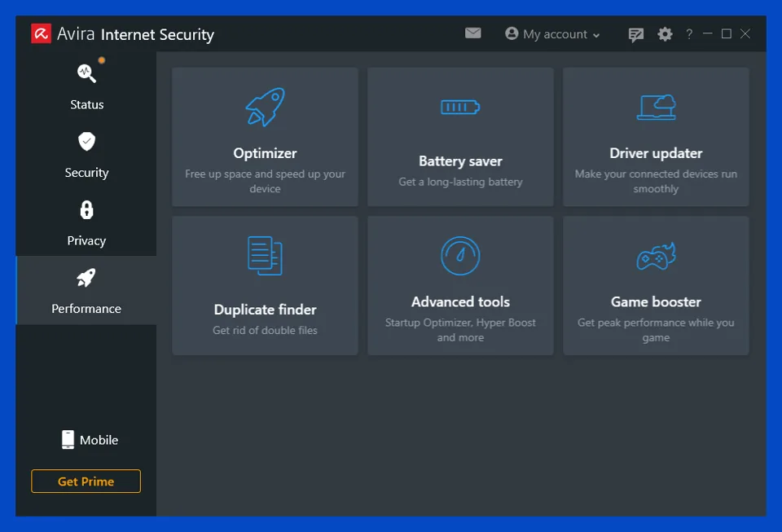Open settings via the gear icon
782x532 pixels.
[666, 34]
